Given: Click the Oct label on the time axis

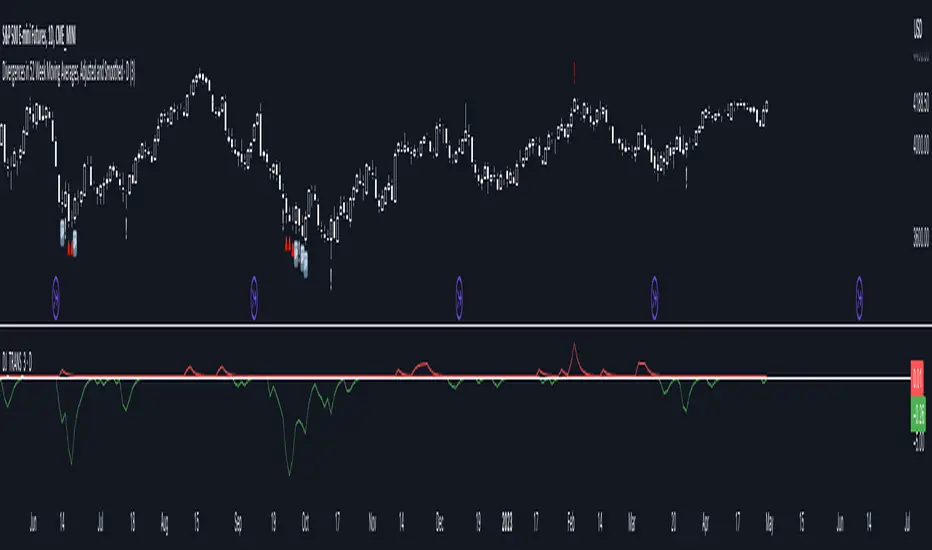Looking at the screenshot, I should (305, 522).
